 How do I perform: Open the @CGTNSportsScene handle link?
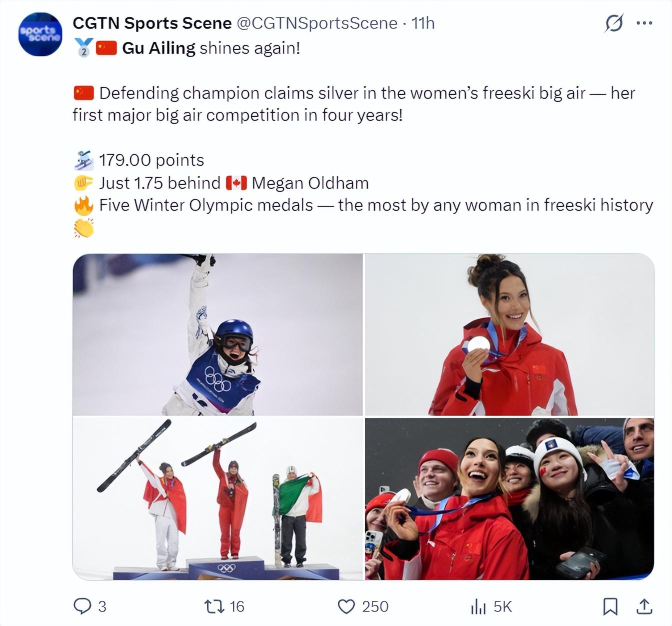tap(316, 23)
